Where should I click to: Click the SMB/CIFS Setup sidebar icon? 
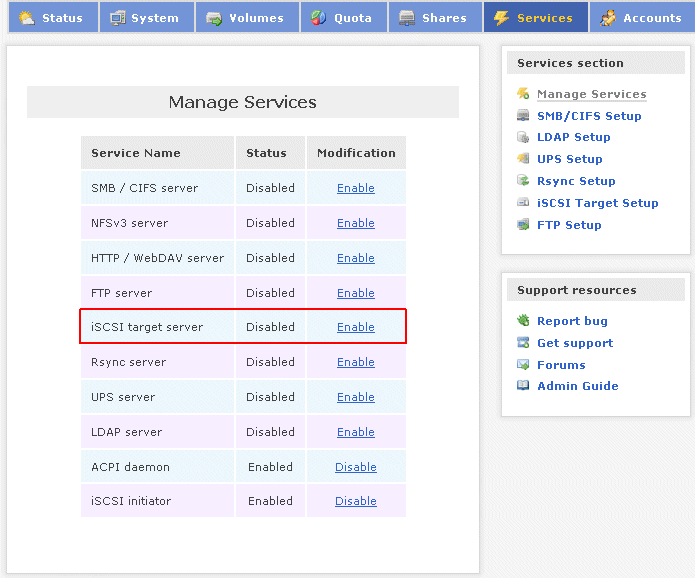523,116
